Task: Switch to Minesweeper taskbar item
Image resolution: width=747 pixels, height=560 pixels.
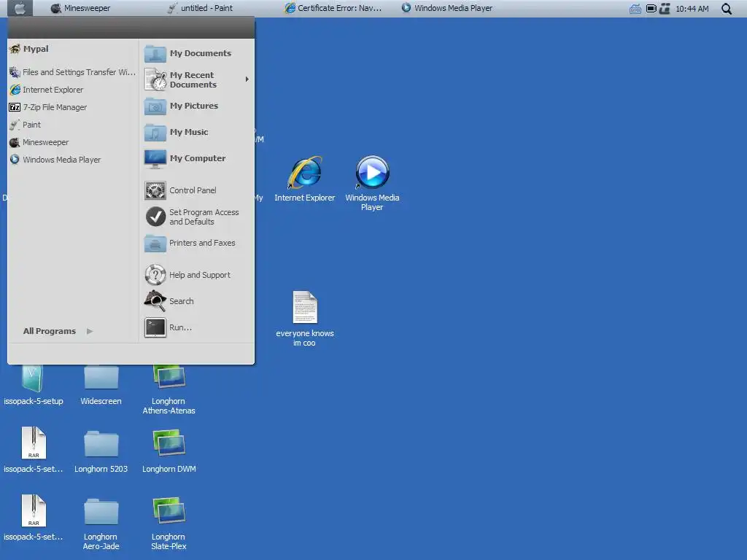Action: (80, 8)
